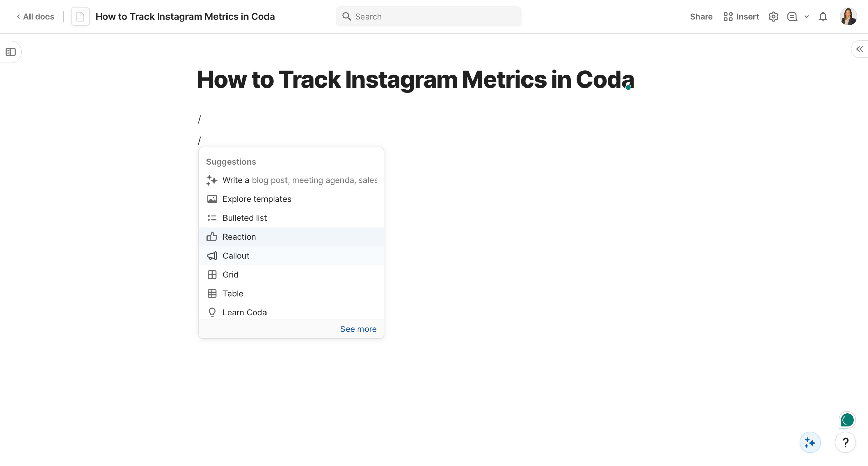Viewport: 868px width, 466px height.
Task: Open the doc settings gear icon
Action: (x=773, y=17)
